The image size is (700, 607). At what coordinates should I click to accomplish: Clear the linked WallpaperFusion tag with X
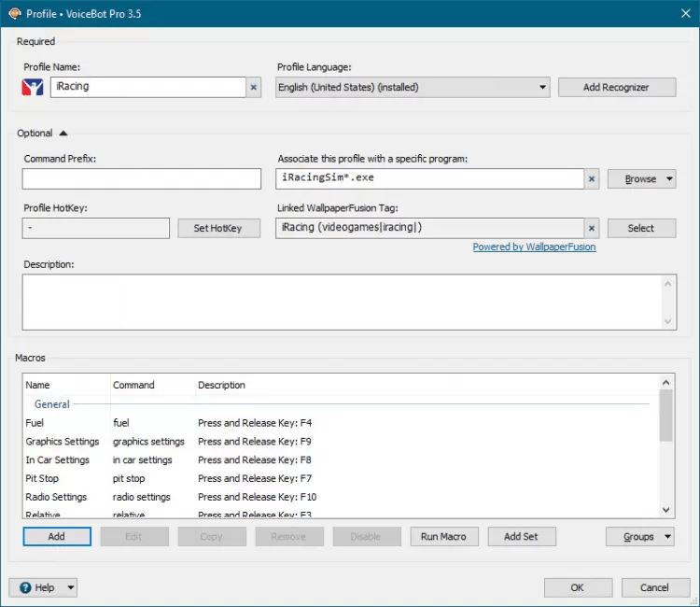592,229
